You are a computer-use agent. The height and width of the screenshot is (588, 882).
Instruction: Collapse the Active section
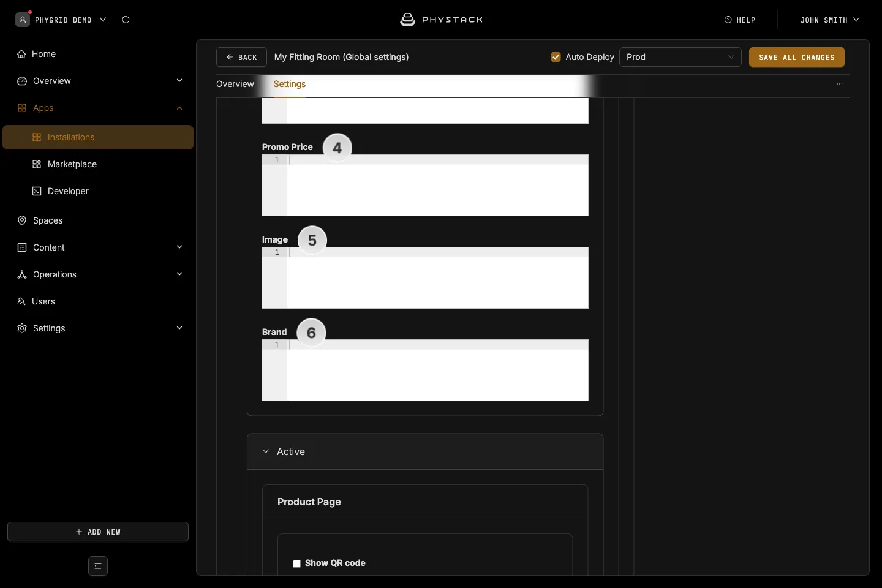click(x=266, y=451)
